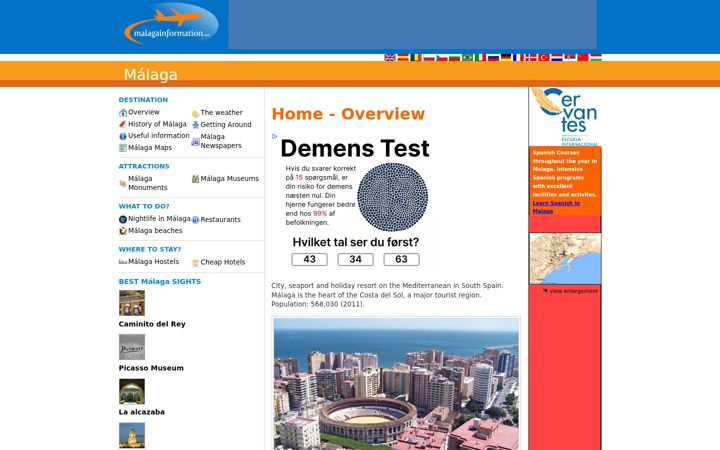
Task: Click the La alcazaba title
Action: point(141,412)
